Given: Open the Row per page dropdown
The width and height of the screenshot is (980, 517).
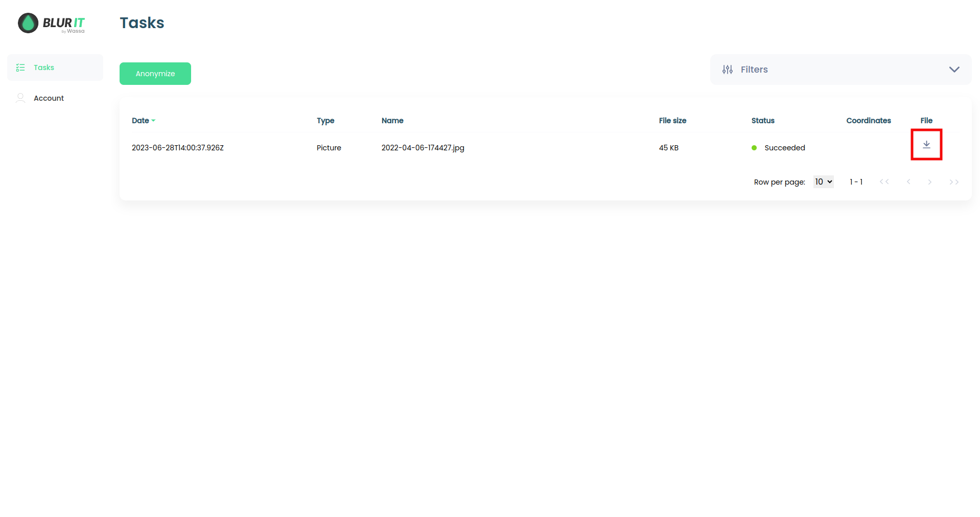Looking at the screenshot, I should (x=823, y=182).
